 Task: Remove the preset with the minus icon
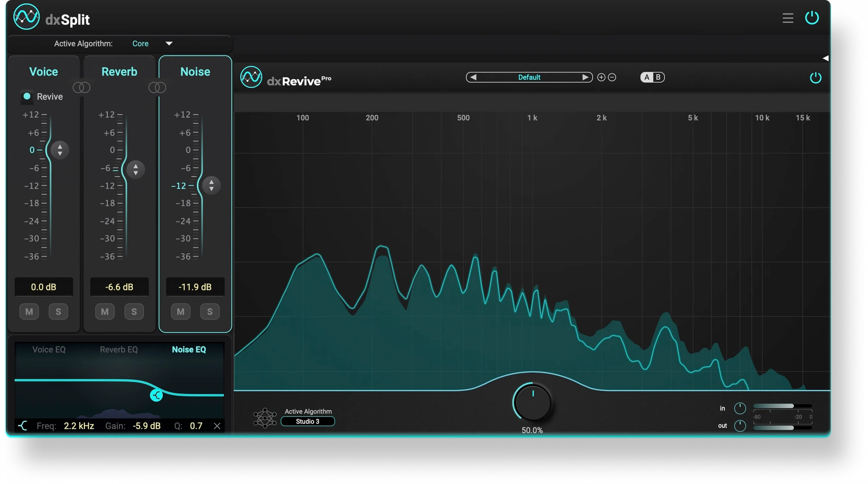tap(612, 77)
